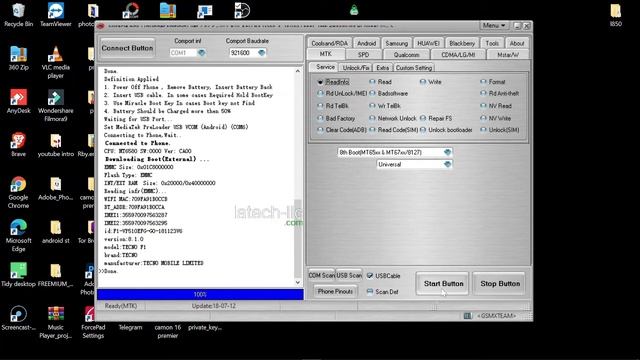Launch the TeamViewer desktop shortcut
Screen dimensions: 640x360
56,15
